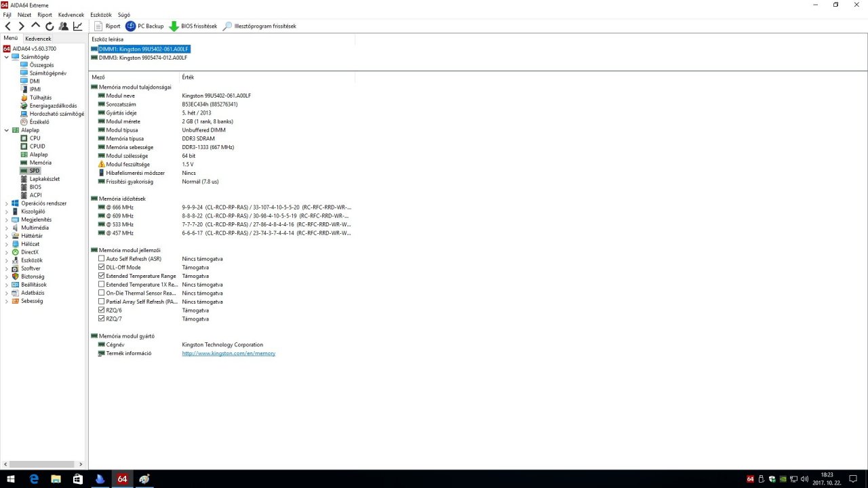The image size is (868, 488).
Task: Open the kingston.com memory link
Action: 229,353
